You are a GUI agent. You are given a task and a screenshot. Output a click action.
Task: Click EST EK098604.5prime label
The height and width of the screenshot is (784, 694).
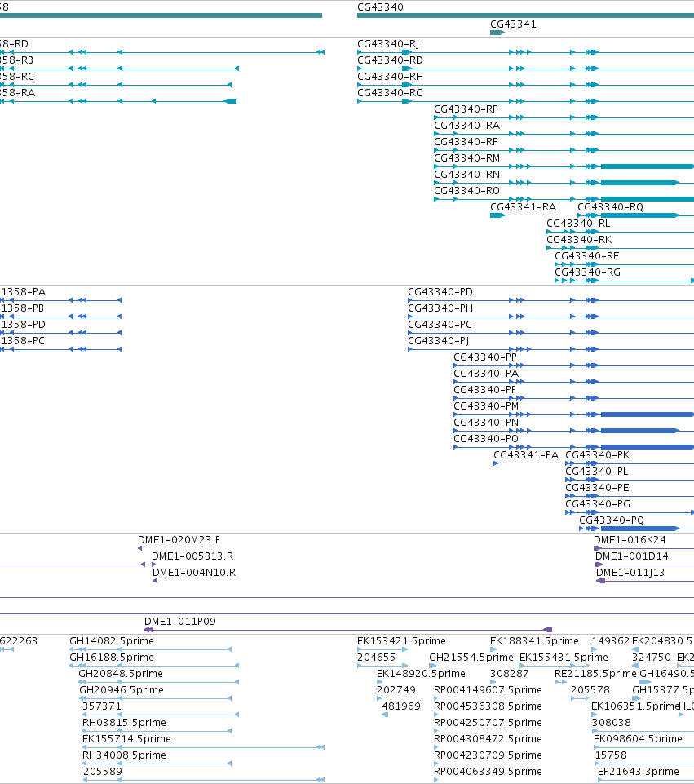click(x=638, y=739)
